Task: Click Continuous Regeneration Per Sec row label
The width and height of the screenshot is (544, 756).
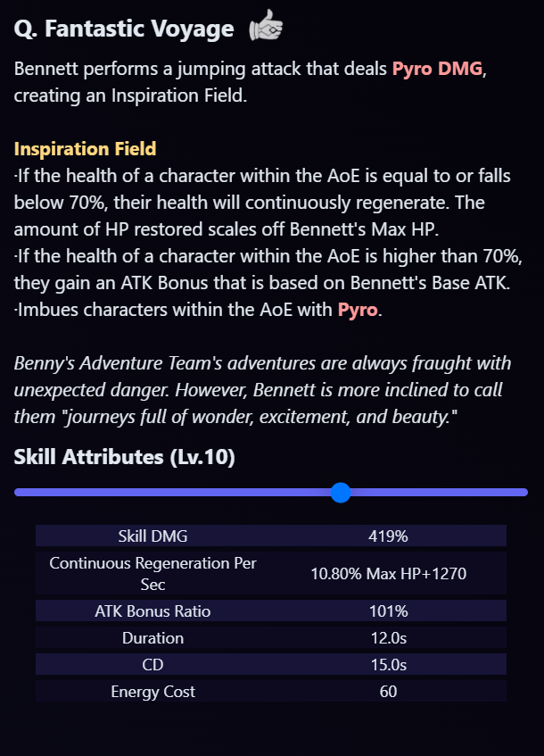Action: click(152, 573)
